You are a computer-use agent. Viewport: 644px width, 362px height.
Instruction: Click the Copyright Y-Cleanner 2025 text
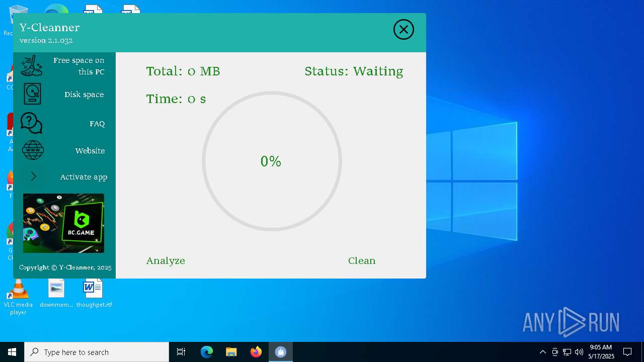[65, 267]
